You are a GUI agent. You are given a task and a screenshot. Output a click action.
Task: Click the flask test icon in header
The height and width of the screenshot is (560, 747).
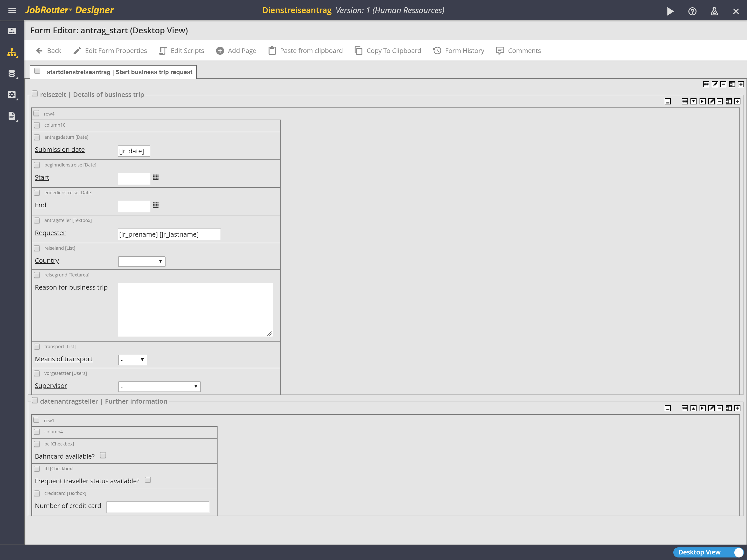pos(714,11)
